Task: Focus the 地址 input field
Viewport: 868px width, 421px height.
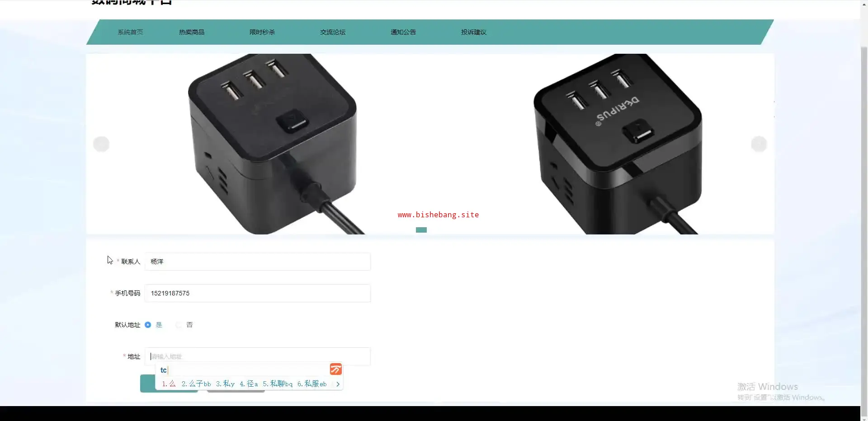Action: 258,356
